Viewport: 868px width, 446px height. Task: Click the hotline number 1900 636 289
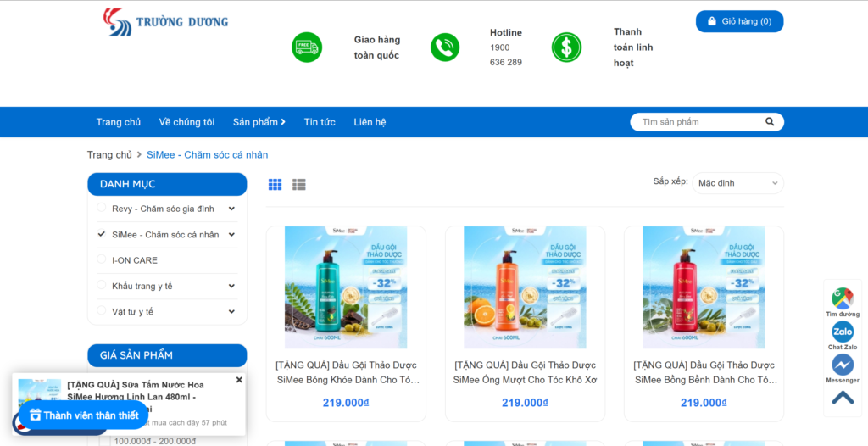[506, 55]
